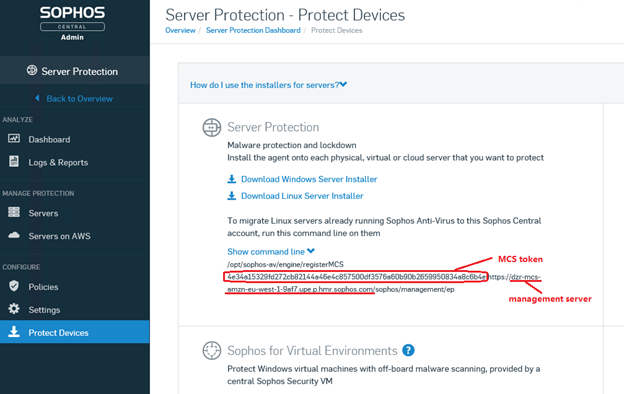Click the Server Protection globe icon in sidebar
This screenshot has width=624, height=394.
tap(32, 70)
